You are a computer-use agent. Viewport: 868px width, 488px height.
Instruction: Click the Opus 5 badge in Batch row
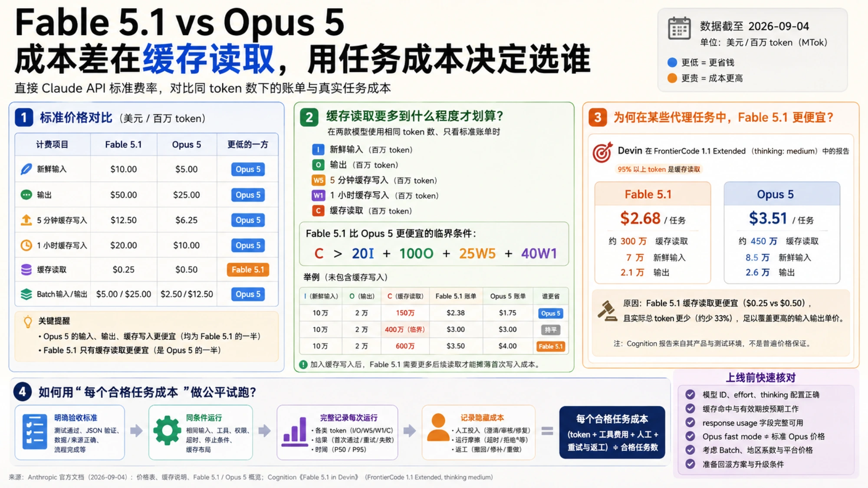pyautogui.click(x=248, y=294)
